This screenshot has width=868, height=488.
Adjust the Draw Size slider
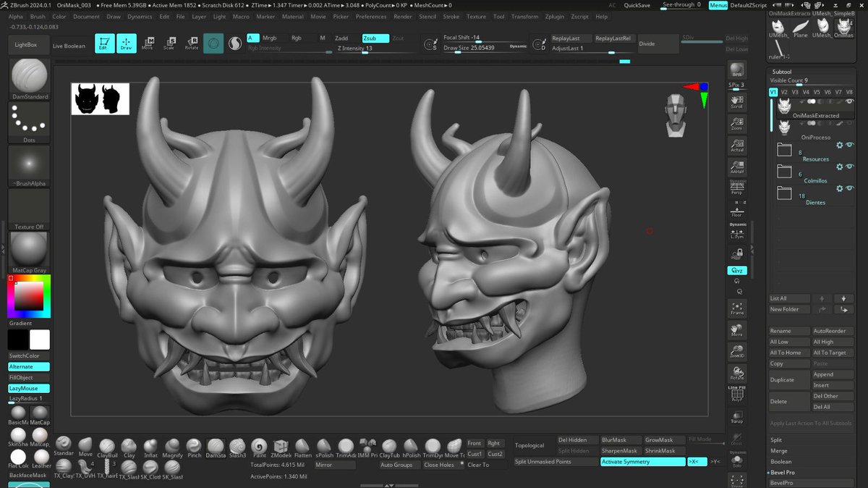tap(485, 48)
